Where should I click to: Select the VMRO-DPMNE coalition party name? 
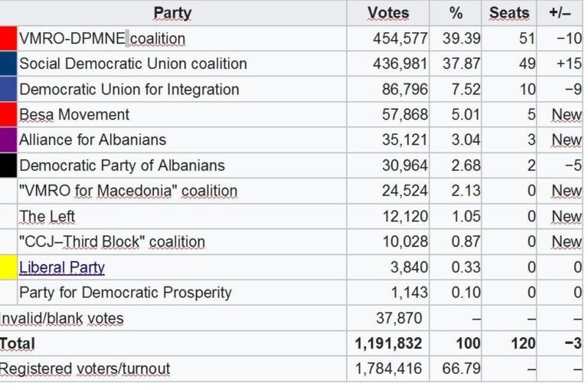(x=102, y=38)
